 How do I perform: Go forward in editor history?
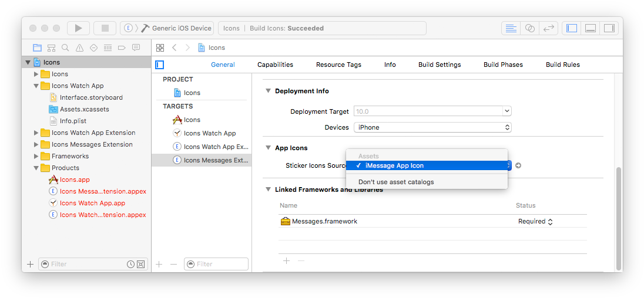[187, 48]
